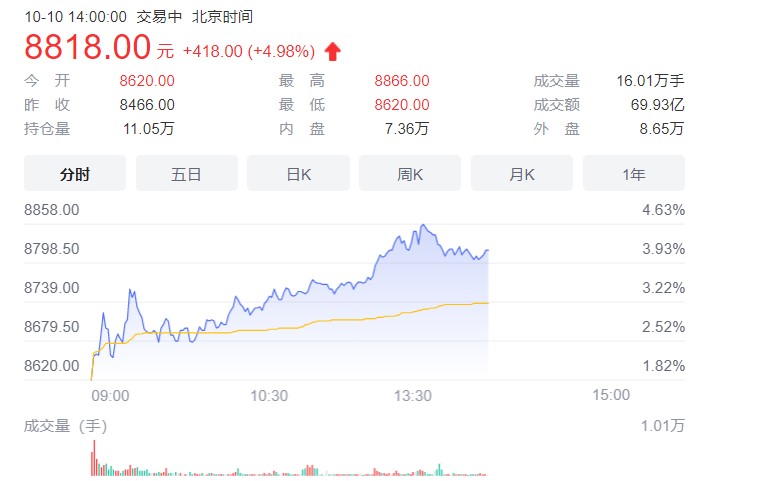
Task: Select the 分时 tab
Action: coord(75,173)
